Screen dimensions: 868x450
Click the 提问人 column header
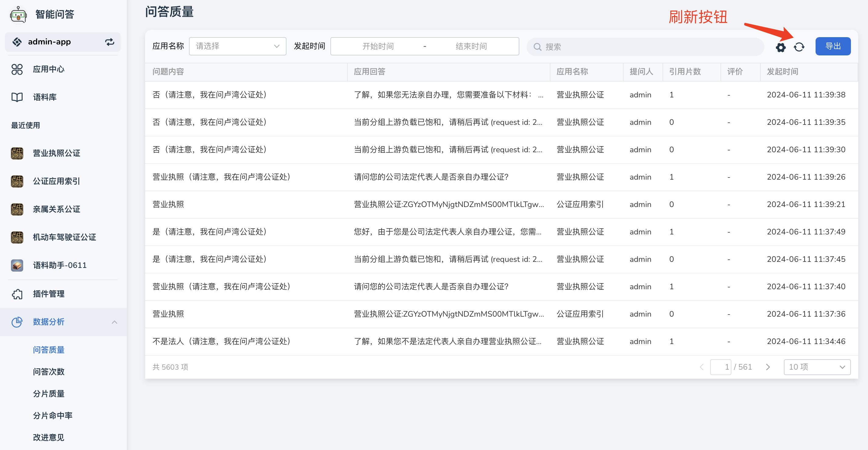(x=641, y=71)
